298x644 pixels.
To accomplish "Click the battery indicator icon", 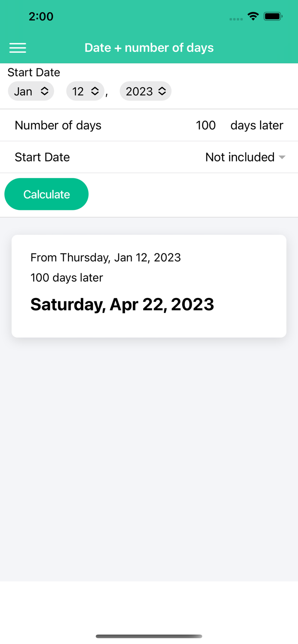I will [273, 16].
